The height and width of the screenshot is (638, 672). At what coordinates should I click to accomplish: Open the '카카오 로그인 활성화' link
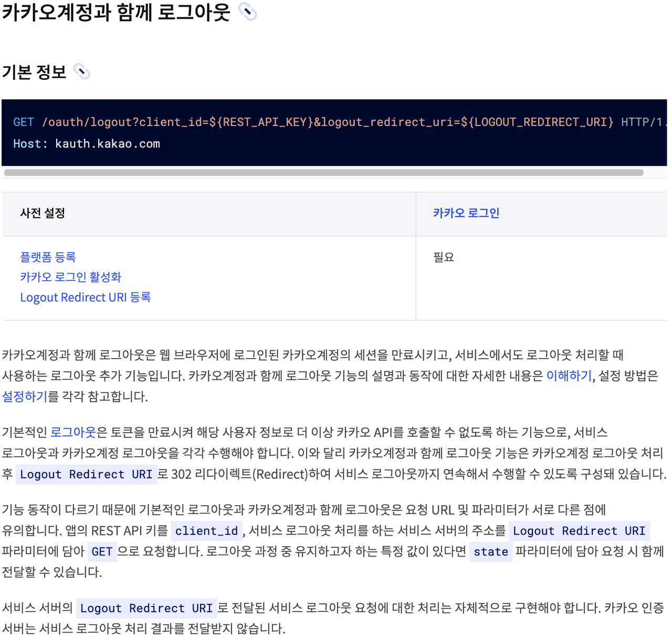71,277
